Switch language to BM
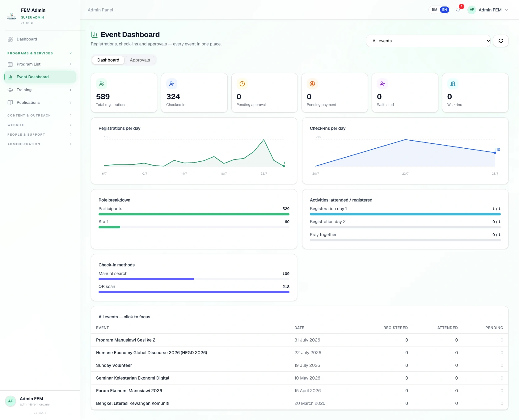The height and width of the screenshot is (420, 519). (x=435, y=10)
